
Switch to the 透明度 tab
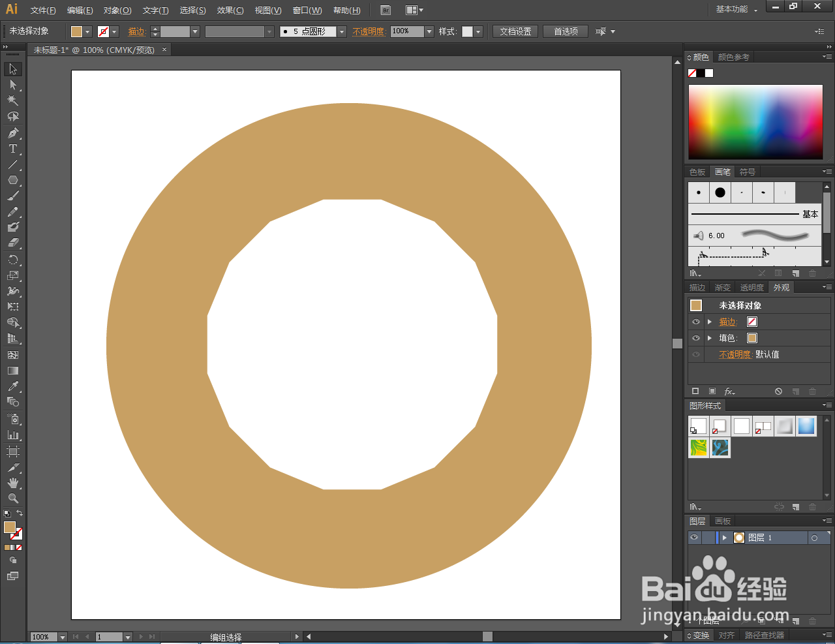(751, 288)
